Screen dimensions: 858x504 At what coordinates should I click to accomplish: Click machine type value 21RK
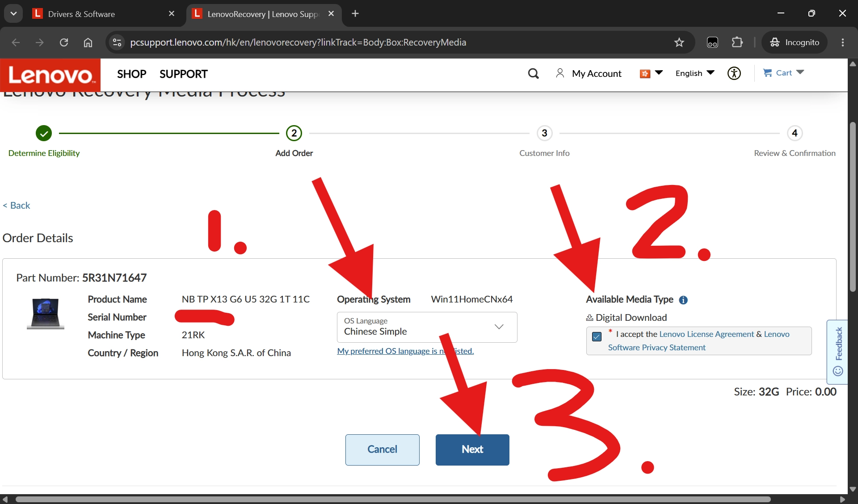193,335
